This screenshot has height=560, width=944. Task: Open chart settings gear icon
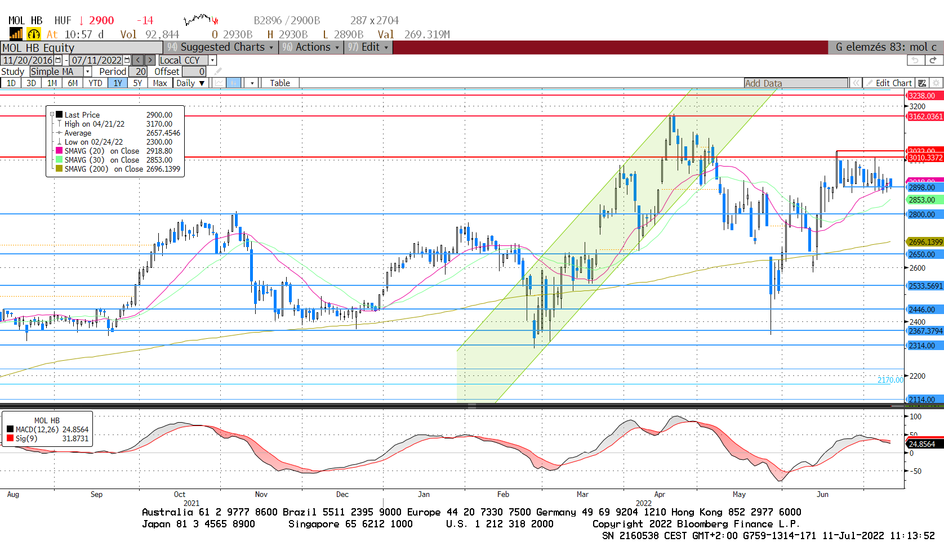[x=936, y=83]
